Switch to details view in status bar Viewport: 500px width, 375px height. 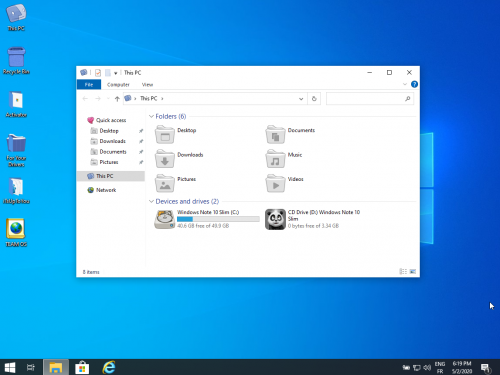pos(403,272)
